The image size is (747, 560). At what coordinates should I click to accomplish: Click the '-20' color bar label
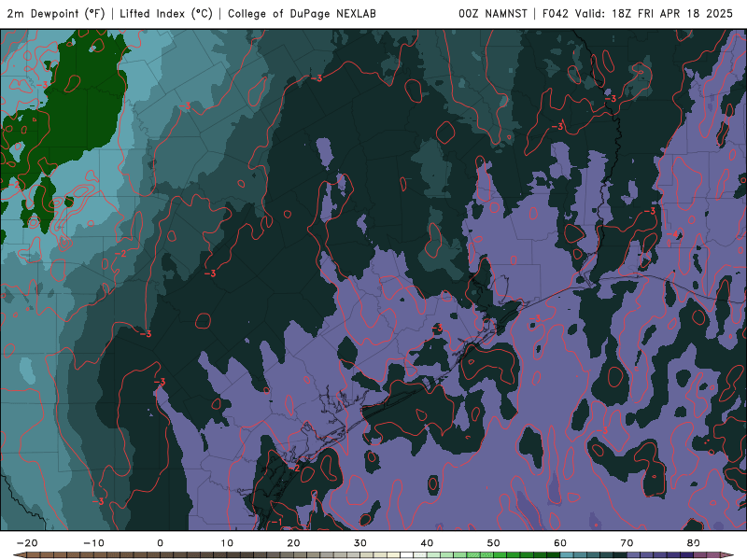click(x=27, y=543)
